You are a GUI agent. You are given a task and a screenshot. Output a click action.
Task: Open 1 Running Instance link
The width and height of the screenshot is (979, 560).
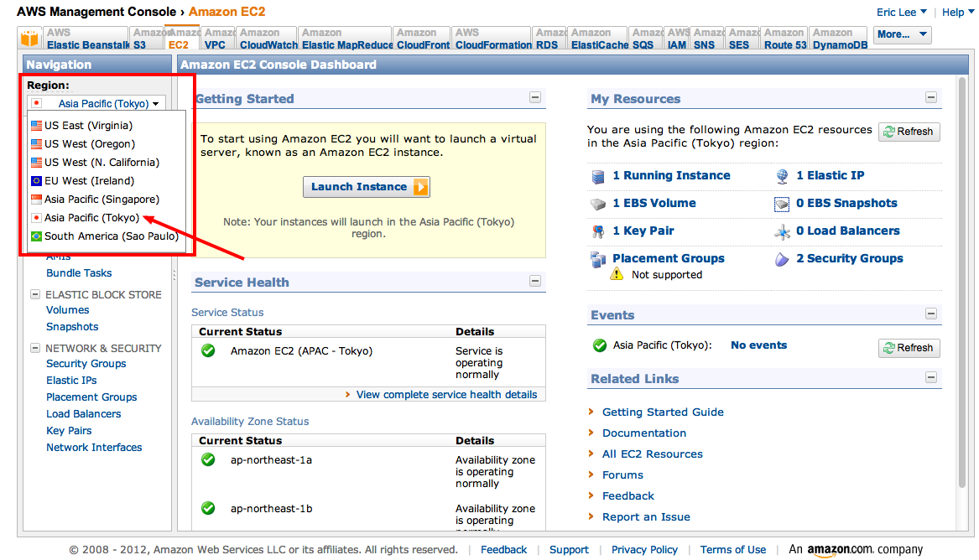[671, 176]
